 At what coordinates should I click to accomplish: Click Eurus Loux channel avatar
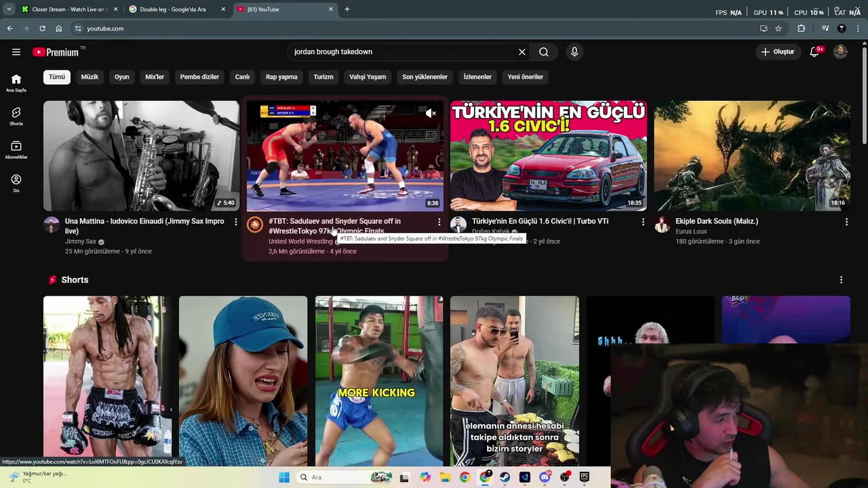pos(662,225)
